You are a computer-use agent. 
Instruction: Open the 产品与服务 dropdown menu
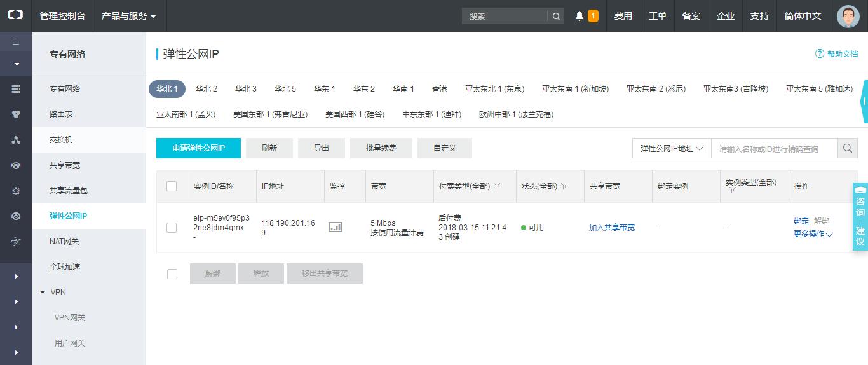click(x=128, y=16)
